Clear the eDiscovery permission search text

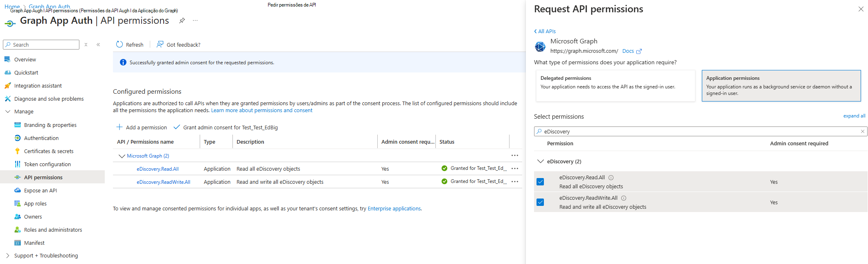(x=862, y=131)
